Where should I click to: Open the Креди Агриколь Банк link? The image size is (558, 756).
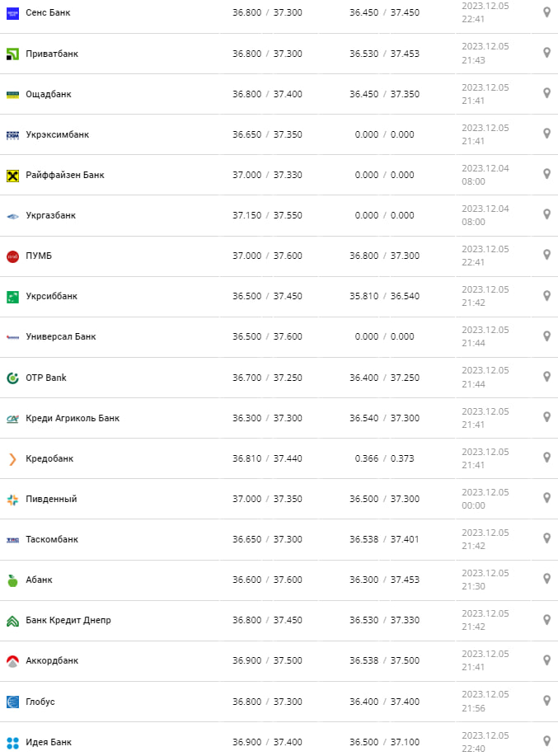coord(73,418)
